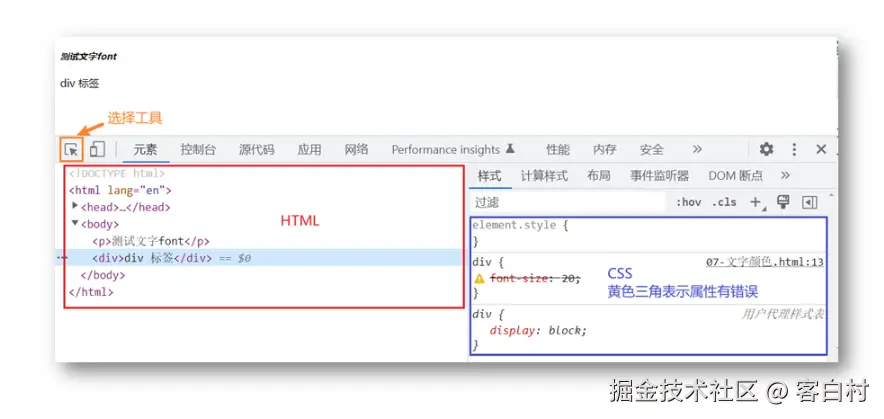
Task: Open the 内存 tab
Action: [x=605, y=149]
